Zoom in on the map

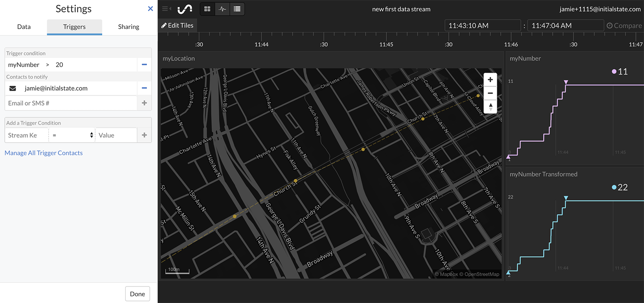tap(490, 80)
